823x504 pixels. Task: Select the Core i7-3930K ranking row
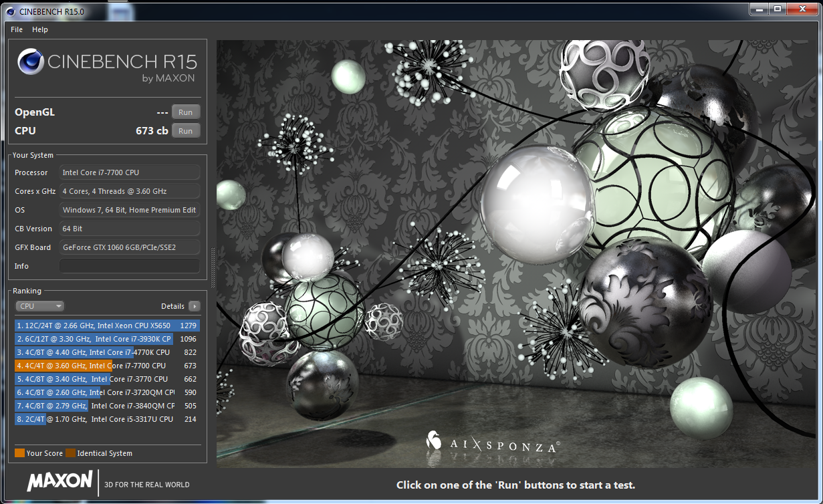point(107,339)
